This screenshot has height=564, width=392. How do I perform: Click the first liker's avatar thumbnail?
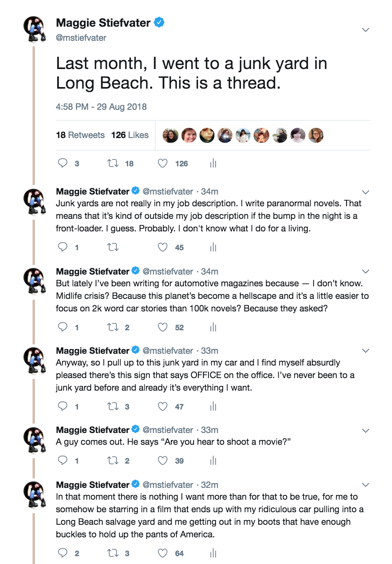click(170, 136)
